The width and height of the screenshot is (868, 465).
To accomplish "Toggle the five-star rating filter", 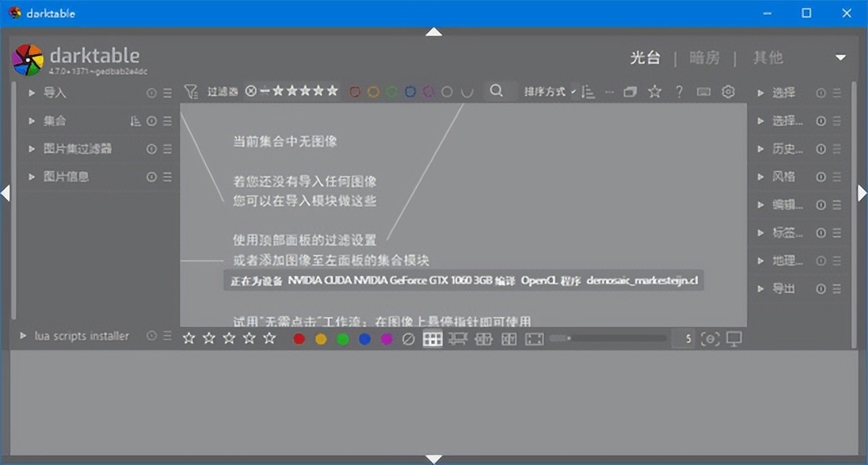I will click(333, 90).
